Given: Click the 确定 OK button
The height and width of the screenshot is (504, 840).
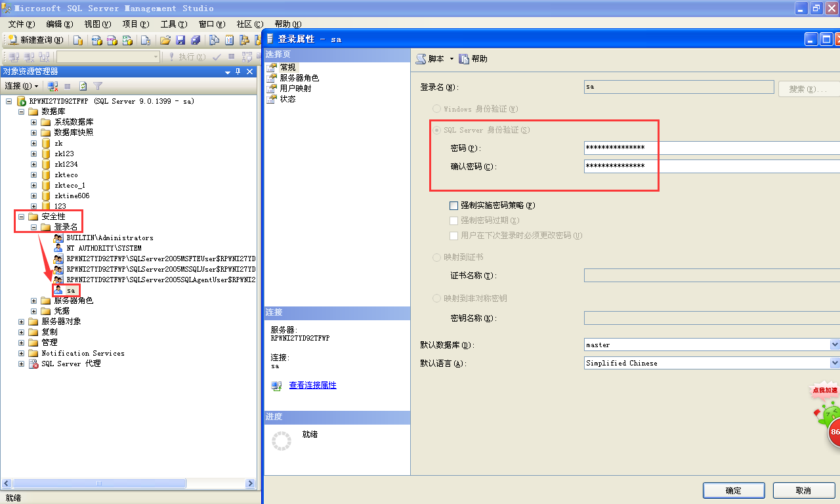Looking at the screenshot, I should 733,491.
